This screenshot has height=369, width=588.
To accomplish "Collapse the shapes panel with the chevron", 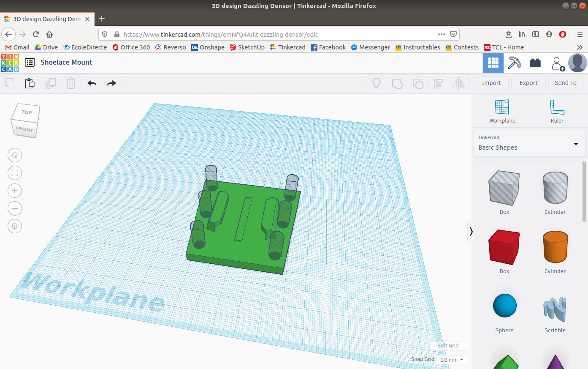I will [x=471, y=232].
